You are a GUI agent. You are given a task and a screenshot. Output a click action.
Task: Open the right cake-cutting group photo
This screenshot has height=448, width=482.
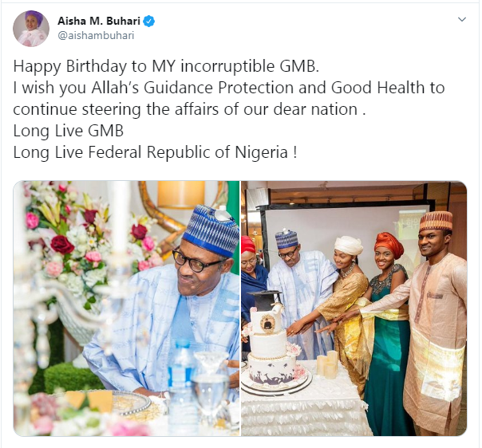pyautogui.click(x=354, y=308)
